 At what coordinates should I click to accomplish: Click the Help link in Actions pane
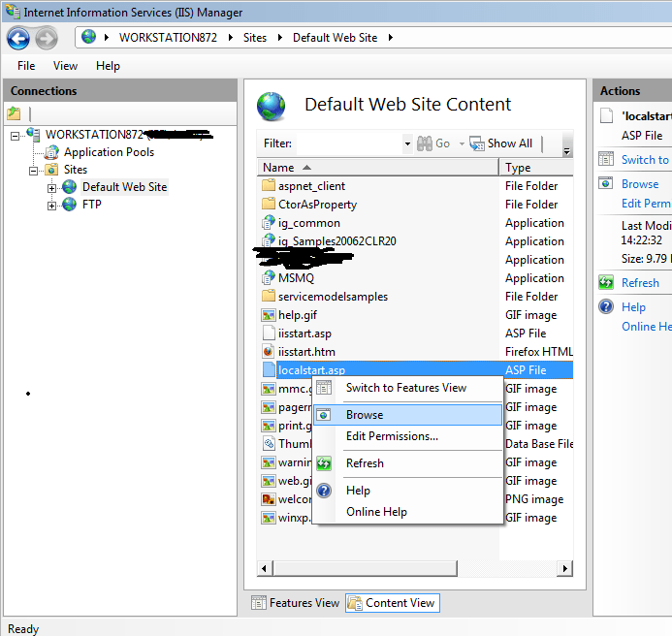tap(633, 307)
